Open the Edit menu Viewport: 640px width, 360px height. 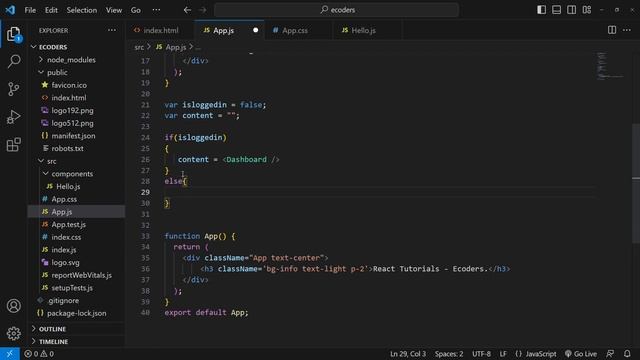click(51, 10)
